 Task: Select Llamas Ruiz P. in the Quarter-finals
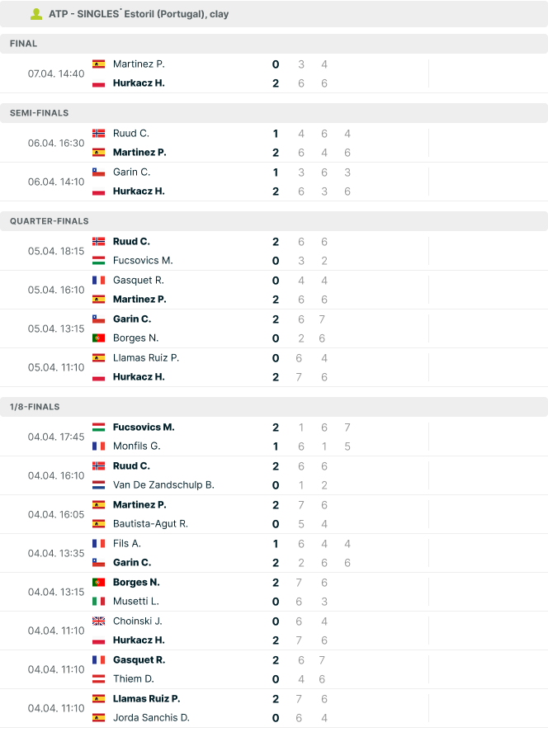[x=146, y=357]
